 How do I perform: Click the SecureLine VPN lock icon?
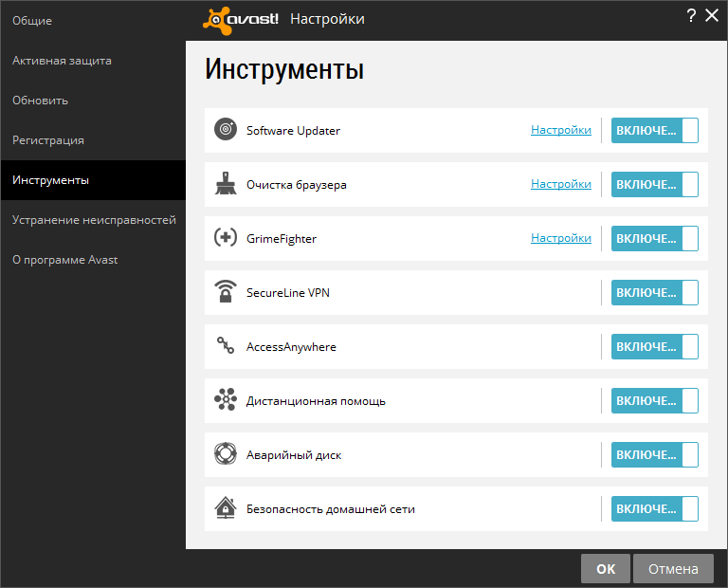(226, 291)
